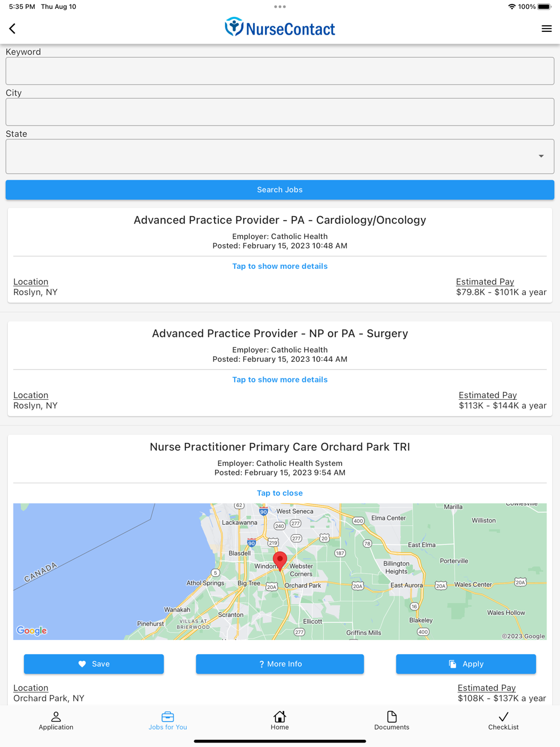Tap to close Orchard Park job details
Image resolution: width=560 pixels, height=747 pixels.
(x=280, y=493)
